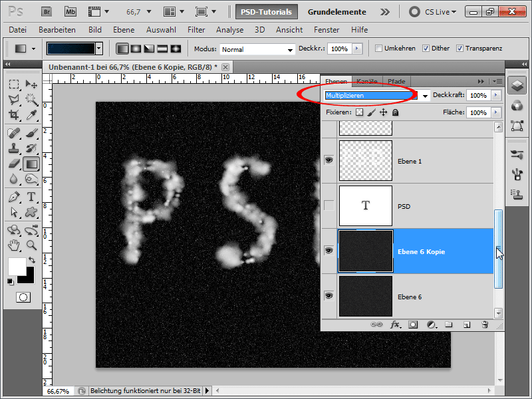Choose diamond gradient style
This screenshot has height=399, width=532.
176,49
